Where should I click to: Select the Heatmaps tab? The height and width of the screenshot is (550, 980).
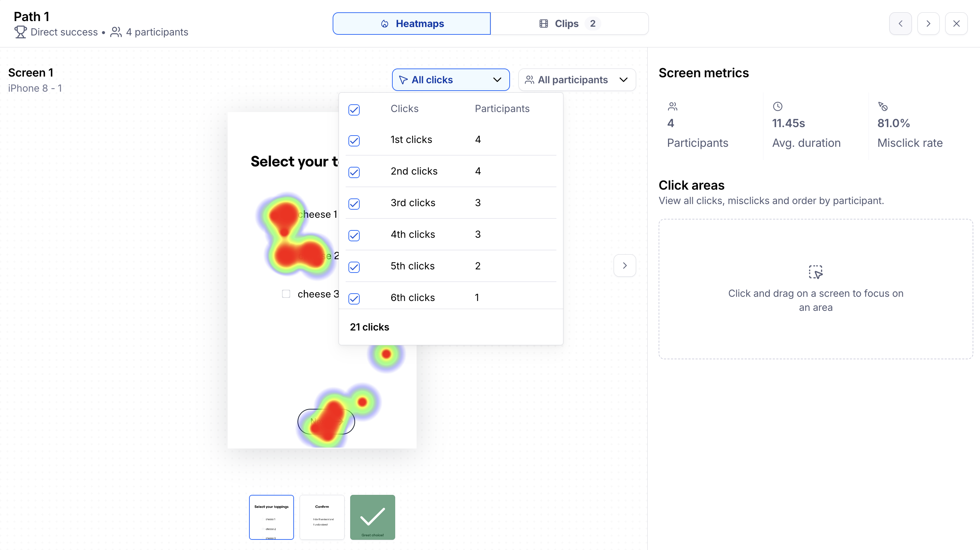(412, 24)
